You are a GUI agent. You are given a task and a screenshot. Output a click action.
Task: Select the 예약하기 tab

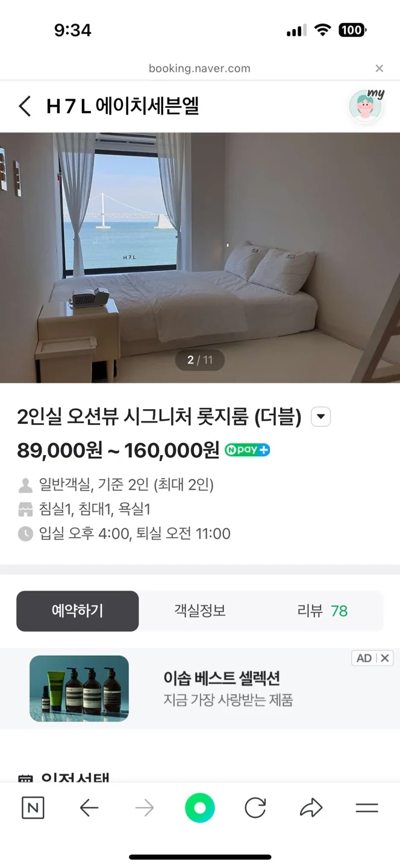pos(78,611)
